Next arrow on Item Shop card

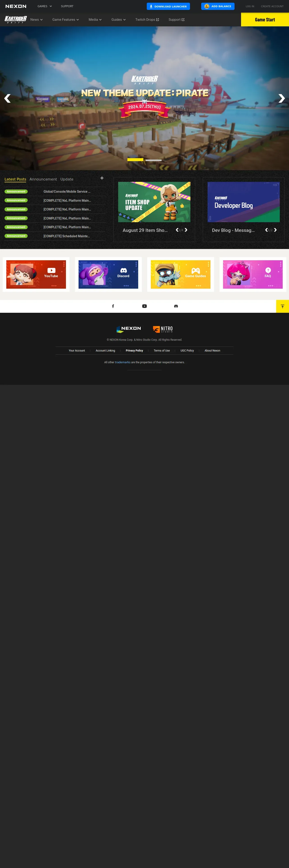pyautogui.click(x=186, y=230)
